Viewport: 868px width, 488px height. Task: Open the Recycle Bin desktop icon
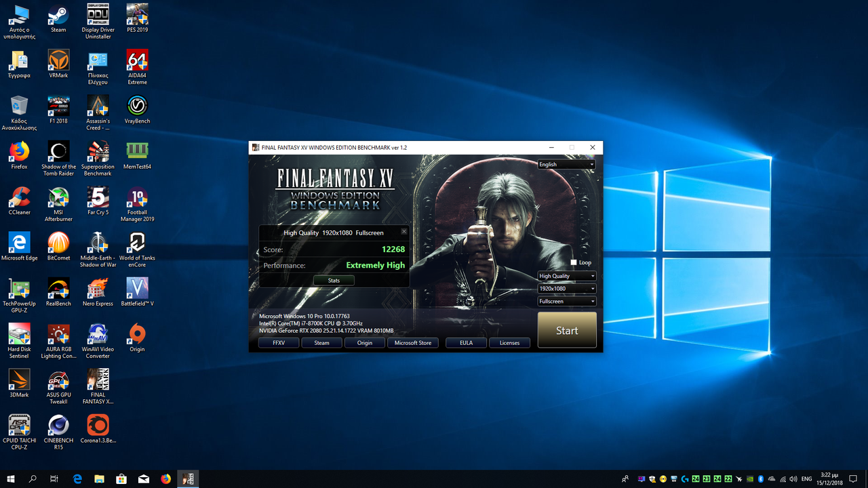[x=19, y=113]
